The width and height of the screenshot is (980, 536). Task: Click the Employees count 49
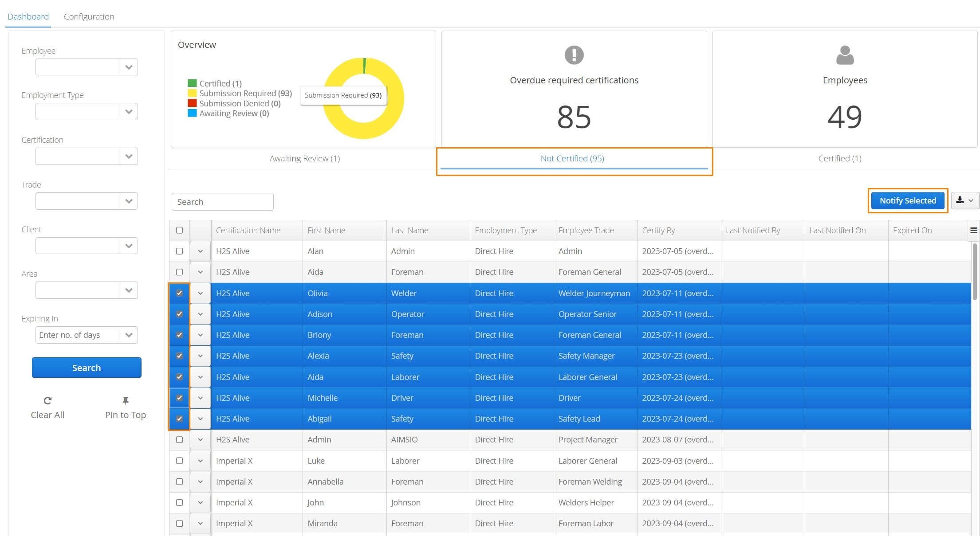845,117
